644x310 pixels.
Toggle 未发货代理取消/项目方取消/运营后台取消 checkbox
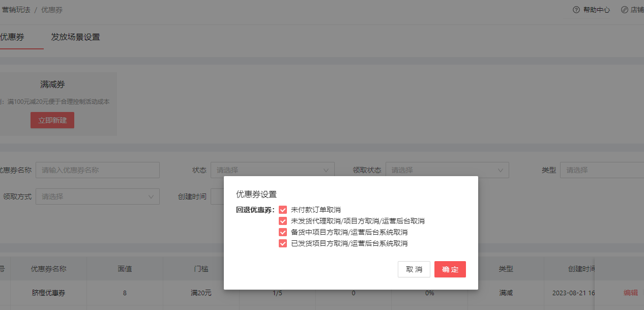283,221
